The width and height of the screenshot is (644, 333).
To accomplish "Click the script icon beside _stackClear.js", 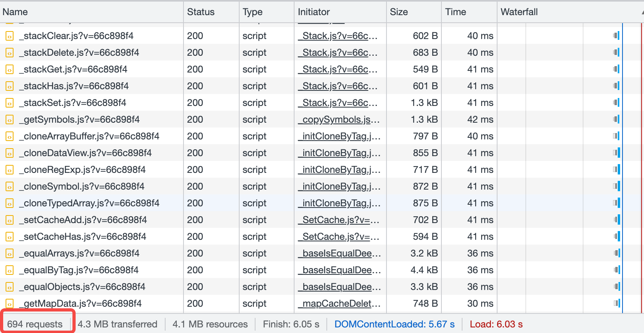I will pos(10,36).
